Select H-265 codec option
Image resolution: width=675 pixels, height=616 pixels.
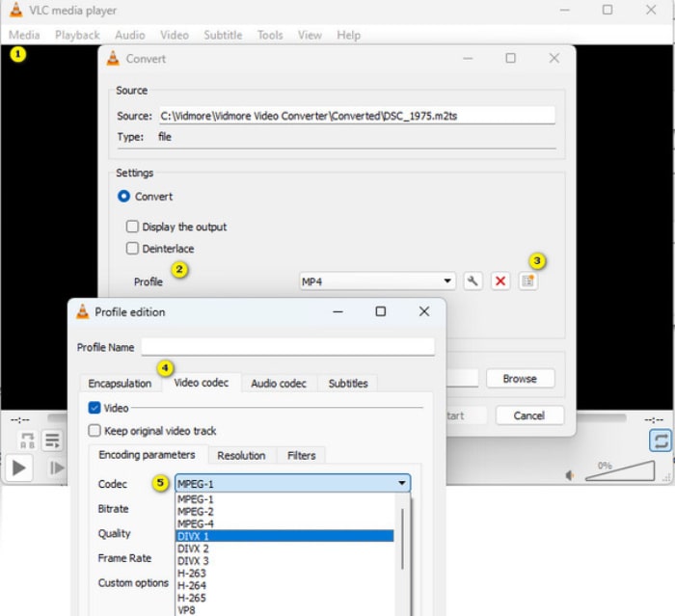[284, 598]
